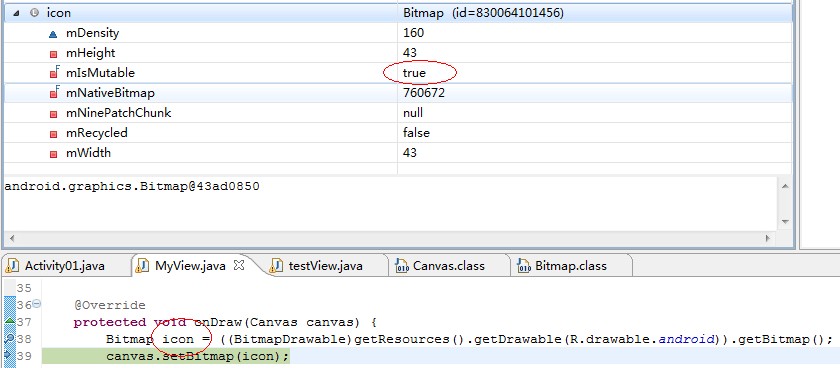840x368 pixels.
Task: Select the mNativeBitmap field row
Action: point(398,93)
